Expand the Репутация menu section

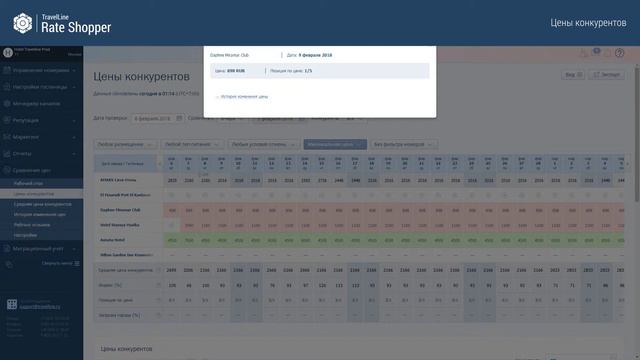74,121
